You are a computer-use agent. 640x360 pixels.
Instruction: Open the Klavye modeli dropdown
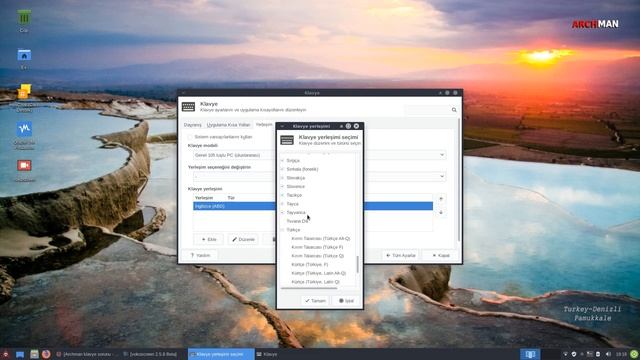pyautogui.click(x=442, y=155)
